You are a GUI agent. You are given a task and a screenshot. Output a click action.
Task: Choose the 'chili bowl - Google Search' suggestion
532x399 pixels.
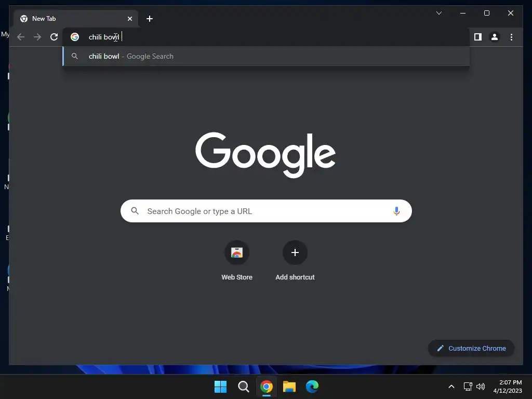pos(266,56)
